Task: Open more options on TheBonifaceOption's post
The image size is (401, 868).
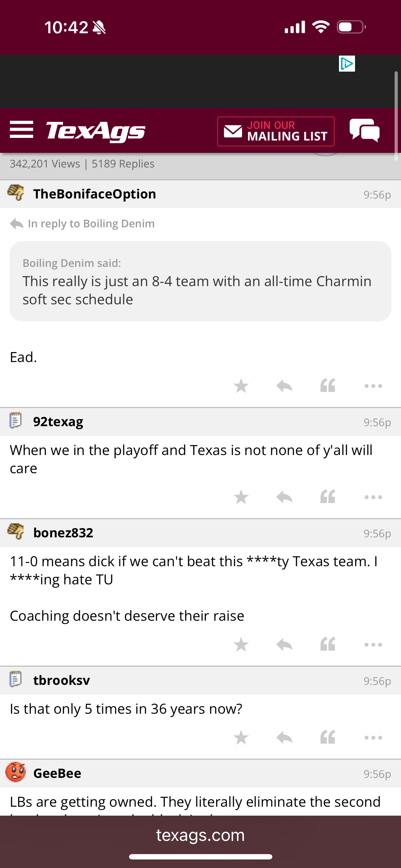Action: click(x=373, y=386)
